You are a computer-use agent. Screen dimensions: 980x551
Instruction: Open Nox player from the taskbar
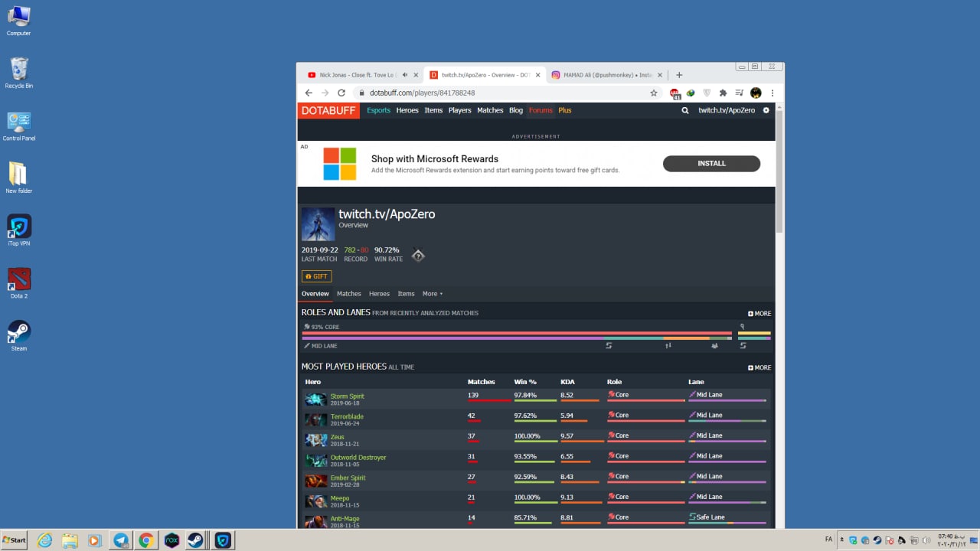click(x=171, y=540)
